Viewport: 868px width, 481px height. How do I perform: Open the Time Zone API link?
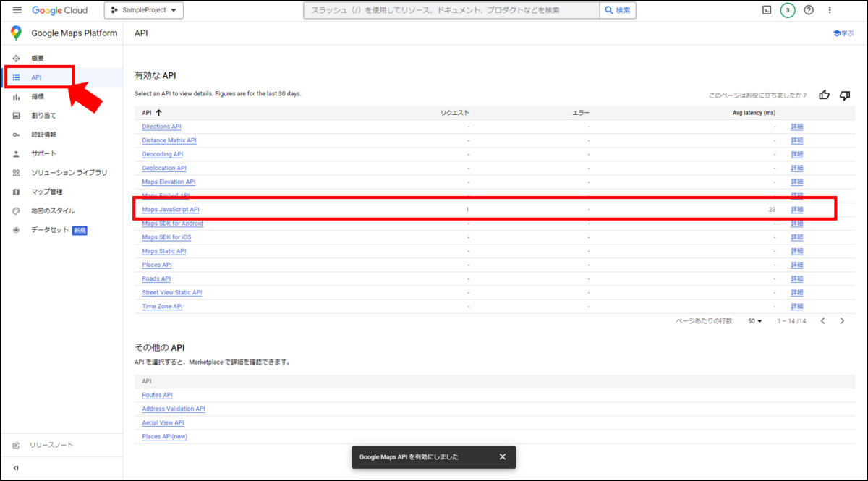click(162, 306)
